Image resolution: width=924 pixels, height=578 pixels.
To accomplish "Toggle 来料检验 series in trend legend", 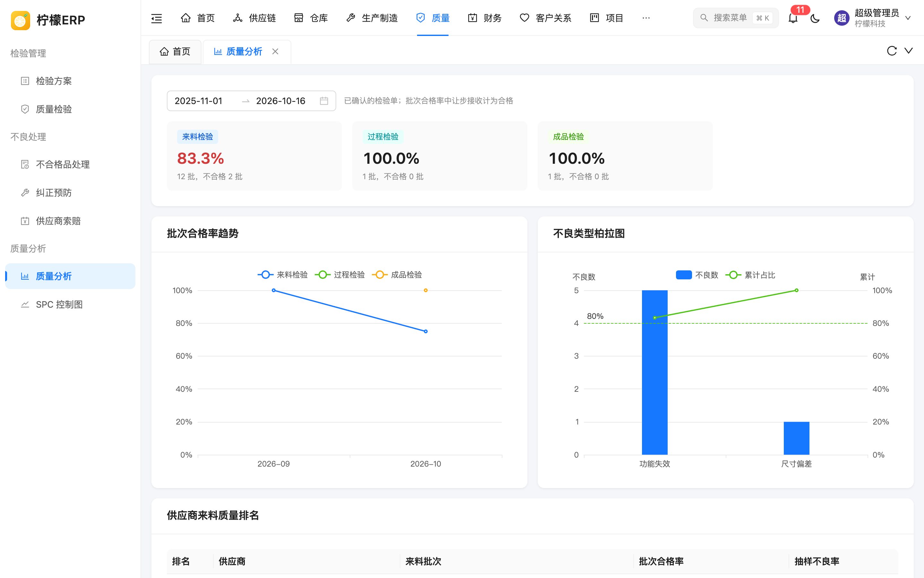I will click(283, 275).
